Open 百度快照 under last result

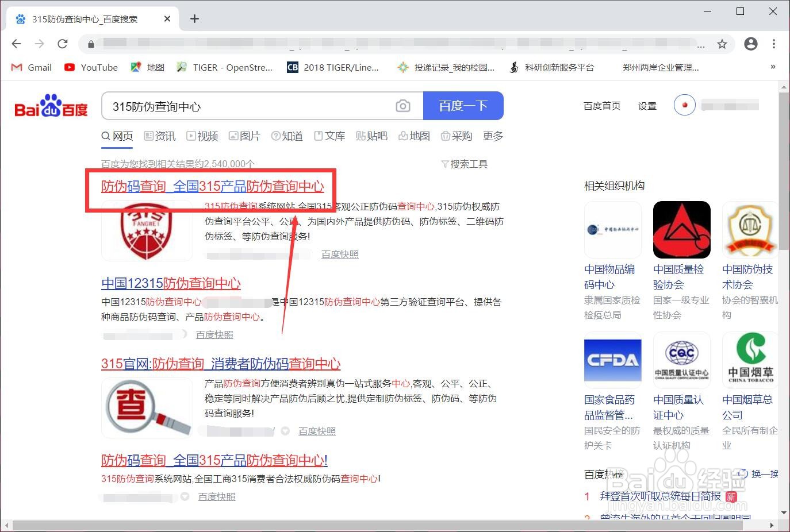pos(217,496)
